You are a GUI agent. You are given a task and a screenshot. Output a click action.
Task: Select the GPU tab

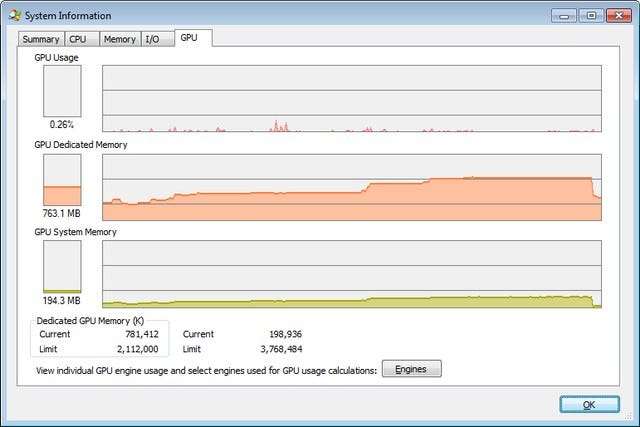coord(189,37)
